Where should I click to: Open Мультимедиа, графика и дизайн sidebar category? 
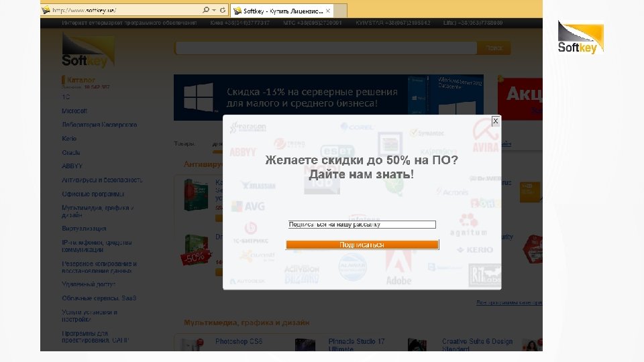pos(98,211)
